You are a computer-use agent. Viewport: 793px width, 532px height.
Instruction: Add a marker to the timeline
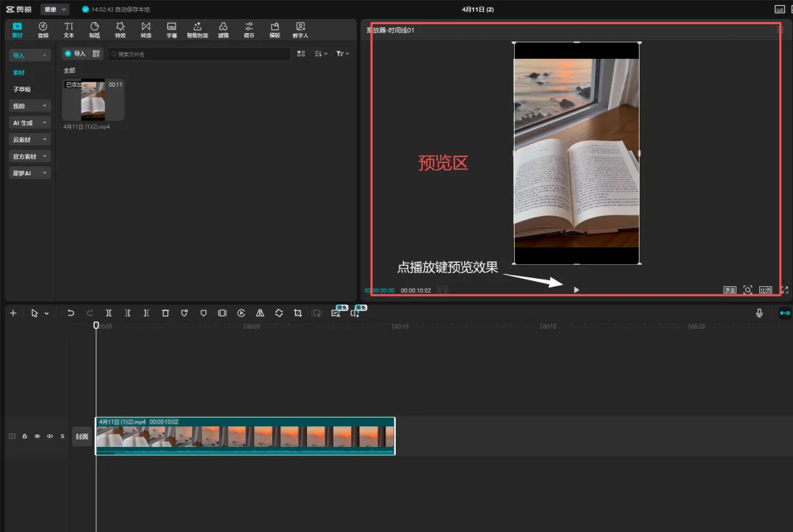coord(203,313)
